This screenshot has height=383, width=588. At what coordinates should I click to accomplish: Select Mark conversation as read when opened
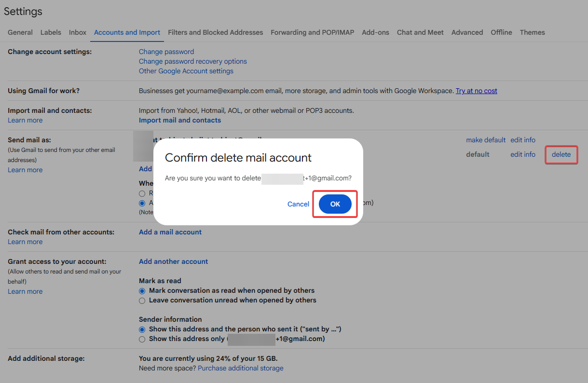[142, 291]
